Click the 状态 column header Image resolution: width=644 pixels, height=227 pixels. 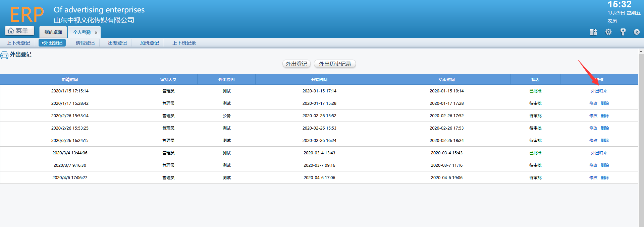point(535,80)
